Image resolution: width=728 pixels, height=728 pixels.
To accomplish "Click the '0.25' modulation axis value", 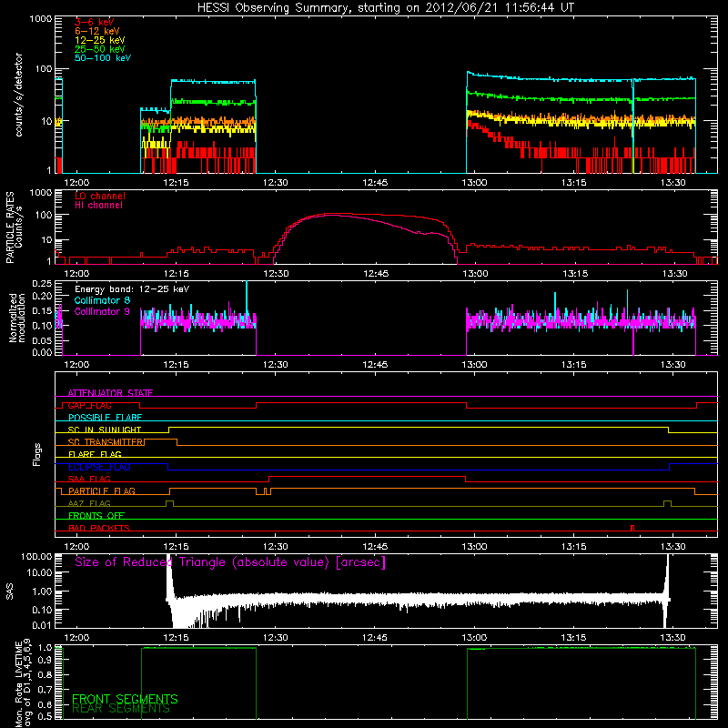I will [42, 284].
